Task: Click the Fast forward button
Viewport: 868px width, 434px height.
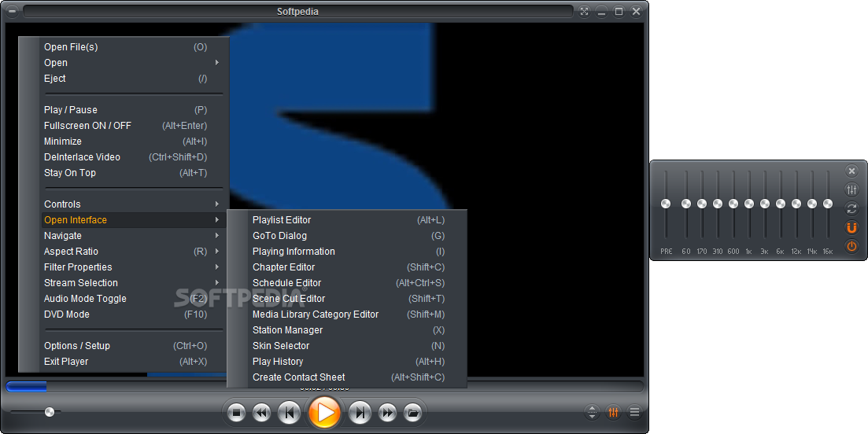Action: coord(387,413)
